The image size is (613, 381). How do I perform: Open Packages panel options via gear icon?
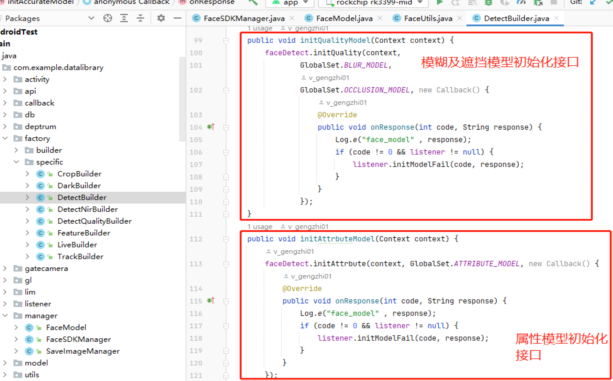click(x=161, y=18)
